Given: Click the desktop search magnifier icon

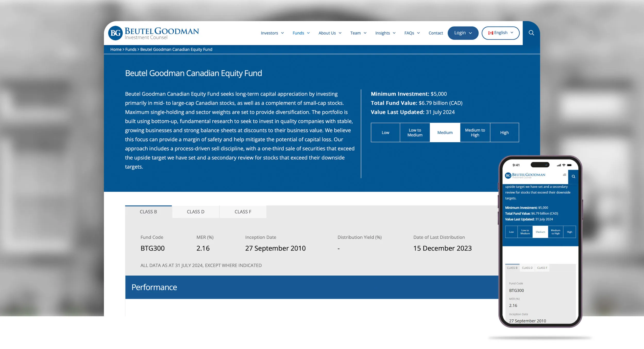Looking at the screenshot, I should 531,33.
